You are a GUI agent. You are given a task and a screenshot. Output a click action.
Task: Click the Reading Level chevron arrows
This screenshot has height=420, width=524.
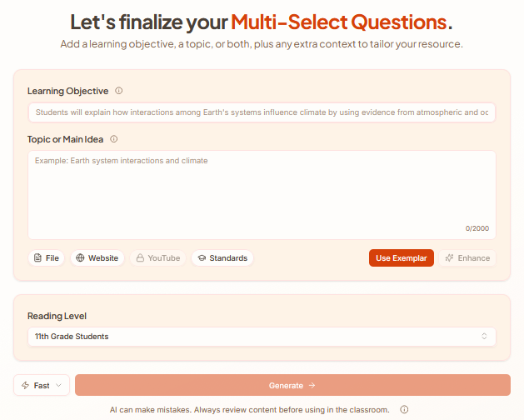point(484,337)
